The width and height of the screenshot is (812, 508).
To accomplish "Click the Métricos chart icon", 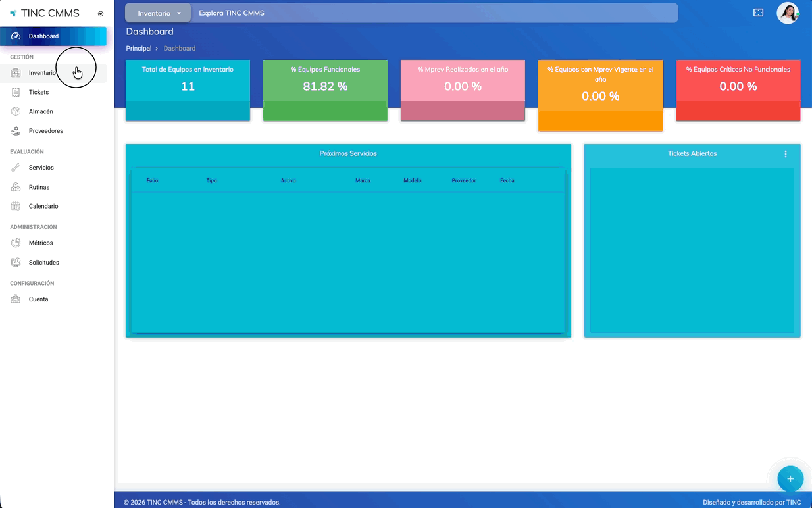I will (16, 243).
